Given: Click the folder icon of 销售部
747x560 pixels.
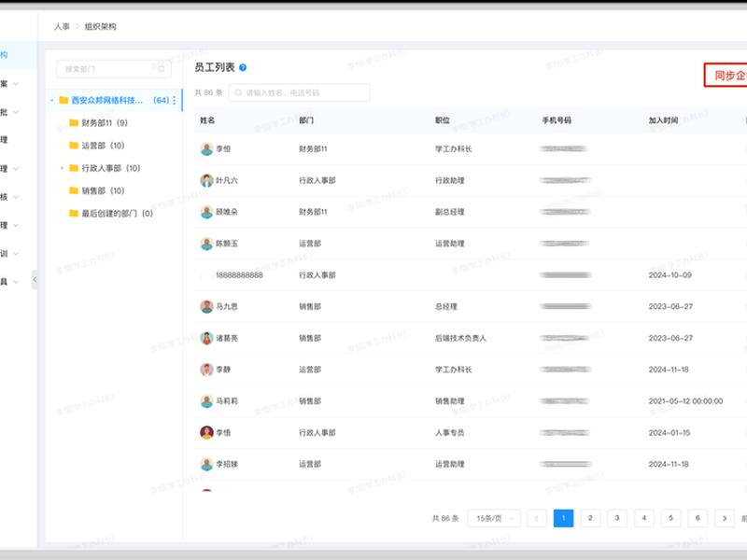Looking at the screenshot, I should 74,190.
